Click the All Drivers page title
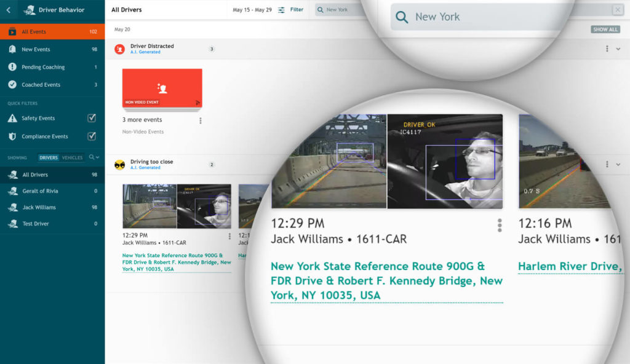 [127, 10]
